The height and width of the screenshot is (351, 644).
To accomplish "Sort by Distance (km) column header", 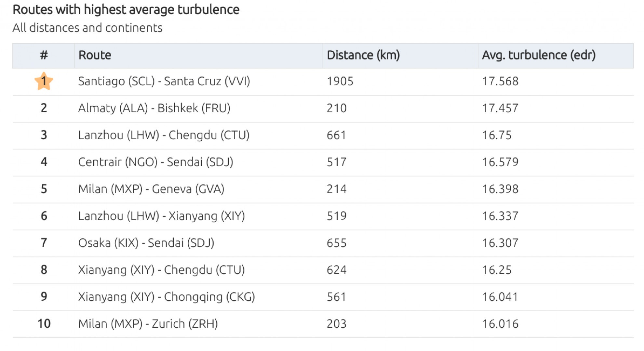I will point(363,55).
